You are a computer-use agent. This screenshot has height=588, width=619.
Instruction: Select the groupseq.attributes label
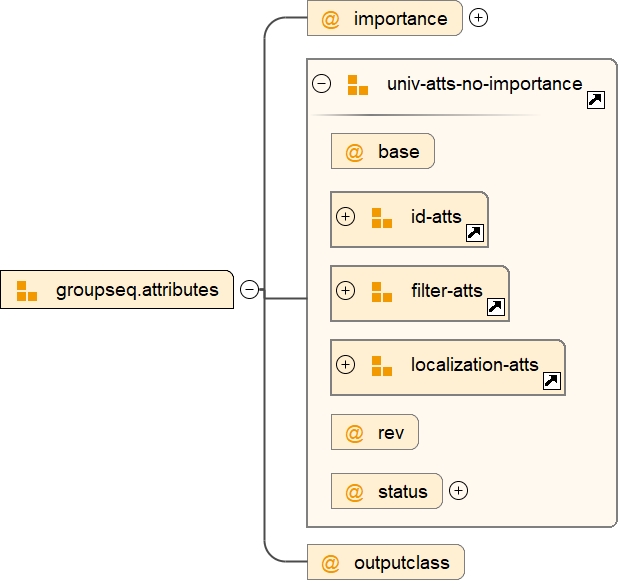(x=137, y=290)
